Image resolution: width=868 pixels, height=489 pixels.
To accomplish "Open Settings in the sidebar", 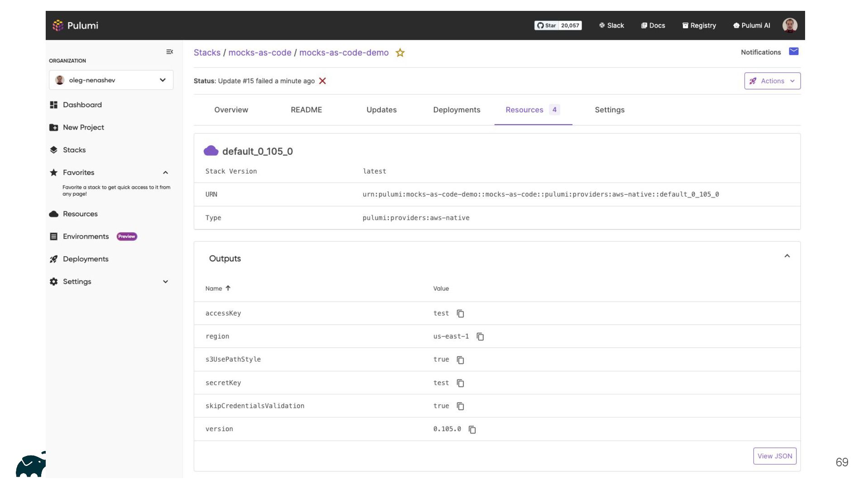I will coord(77,282).
